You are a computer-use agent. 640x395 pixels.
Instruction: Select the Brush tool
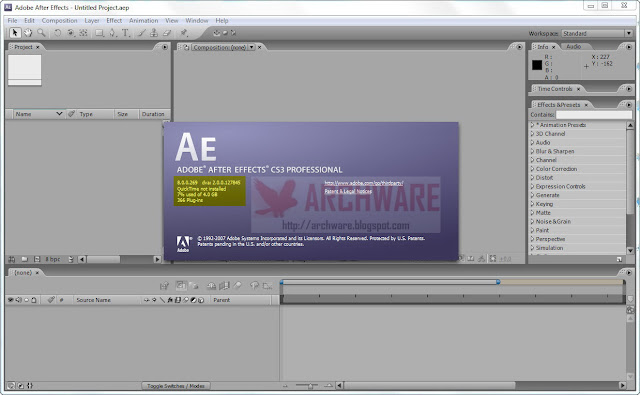(141, 33)
